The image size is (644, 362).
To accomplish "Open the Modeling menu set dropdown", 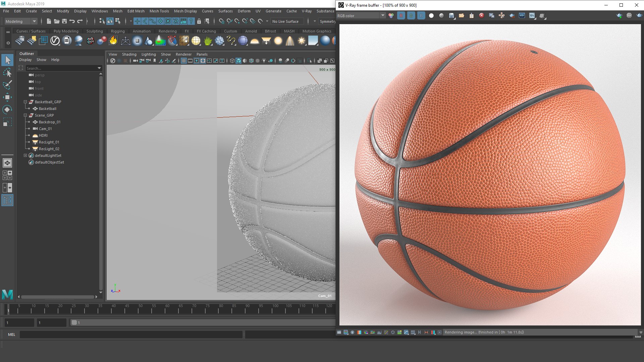I will click(x=21, y=21).
